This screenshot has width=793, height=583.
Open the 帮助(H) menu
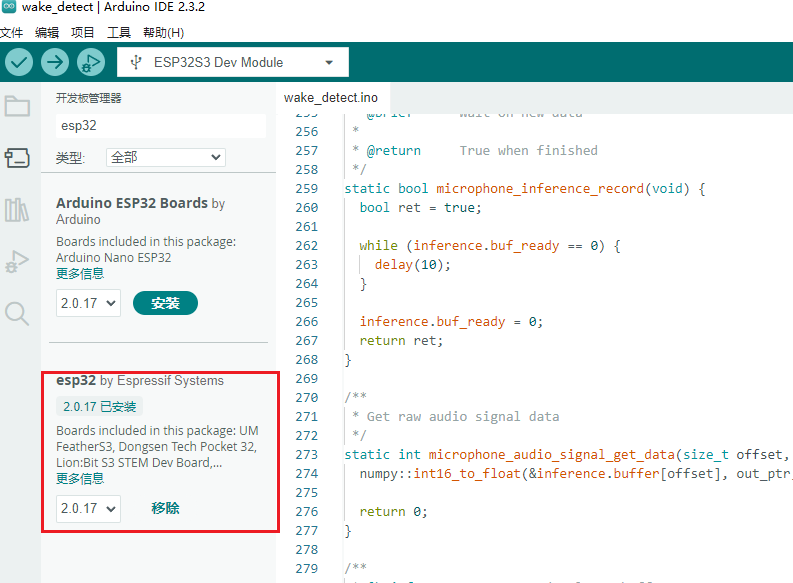point(163,33)
